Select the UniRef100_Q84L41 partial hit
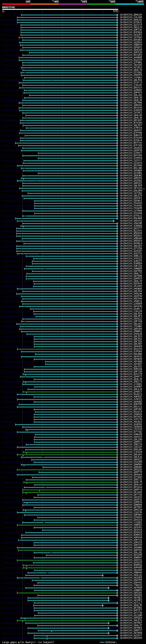The height and width of the screenshot is (644, 146). (131, 575)
